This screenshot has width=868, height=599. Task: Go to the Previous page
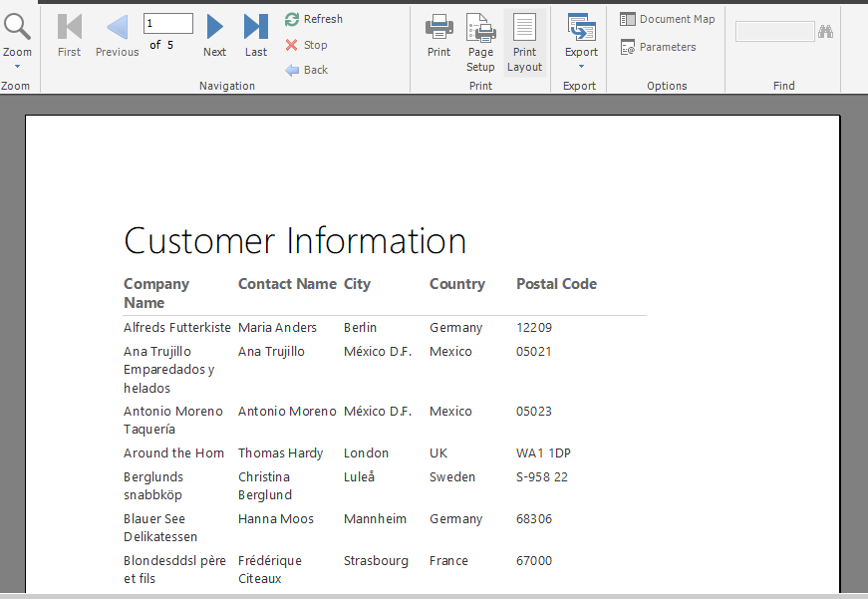tap(117, 36)
